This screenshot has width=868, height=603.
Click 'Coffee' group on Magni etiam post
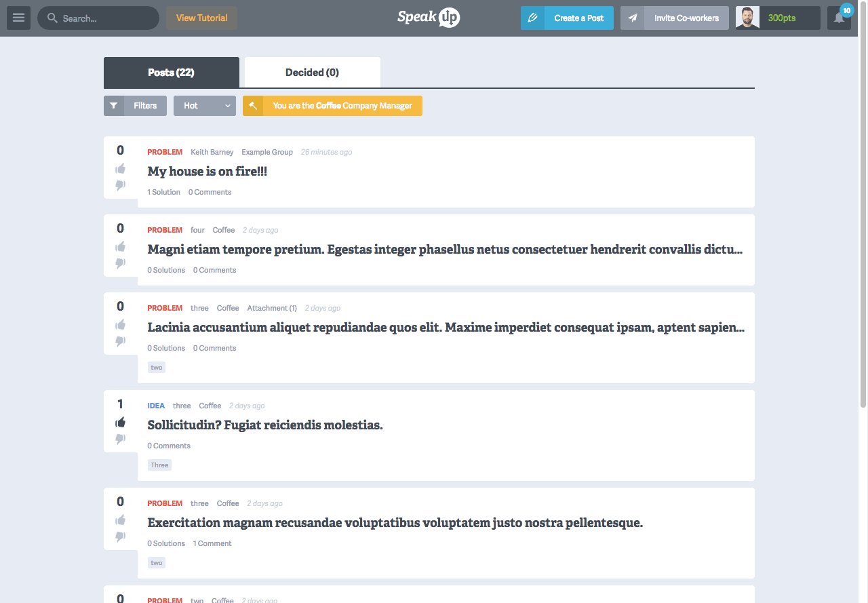[x=224, y=230]
